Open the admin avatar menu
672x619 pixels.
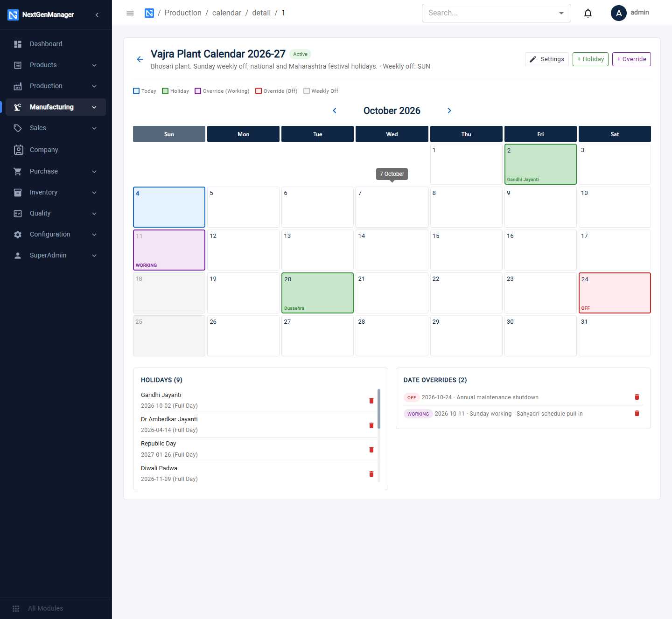[619, 13]
